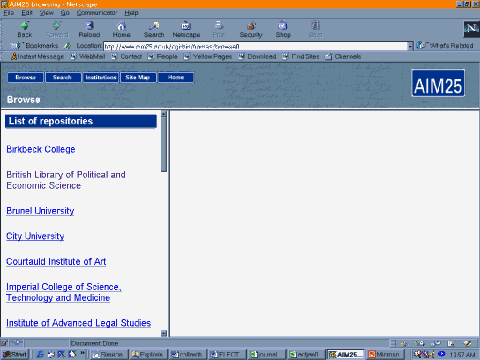Click the Contact personal toolbar item

(x=126, y=57)
